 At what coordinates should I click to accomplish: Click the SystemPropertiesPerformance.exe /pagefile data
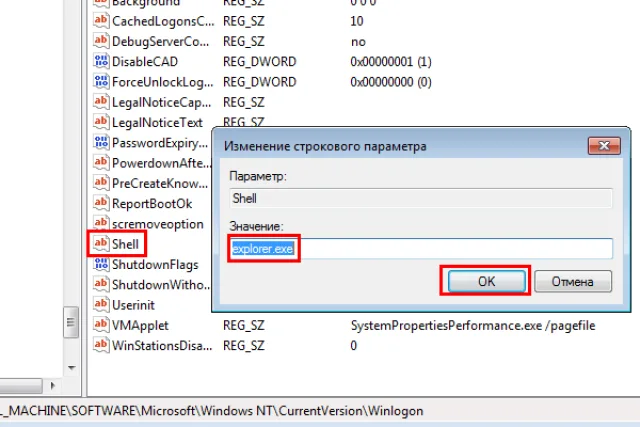tap(473, 326)
